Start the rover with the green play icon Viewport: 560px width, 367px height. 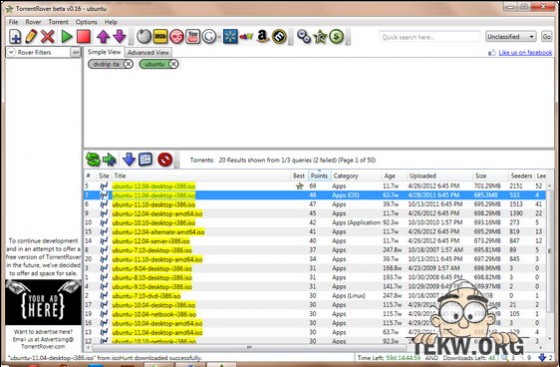point(67,36)
